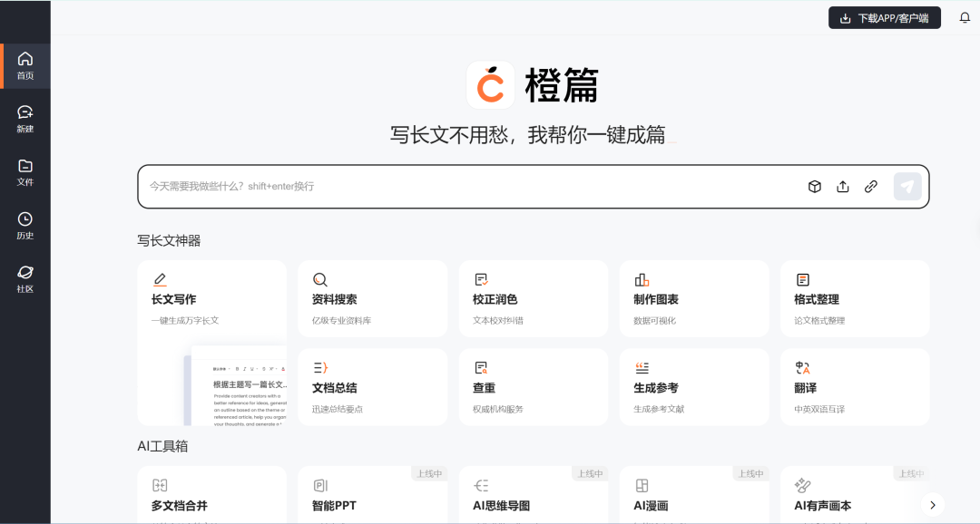
Task: Click the magnifier icon on 资料搜索 card
Action: pyautogui.click(x=320, y=279)
